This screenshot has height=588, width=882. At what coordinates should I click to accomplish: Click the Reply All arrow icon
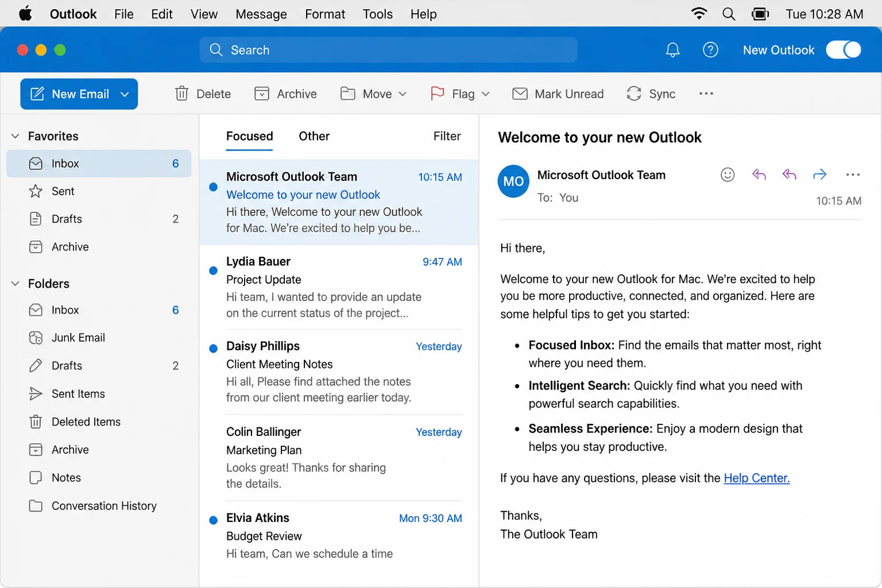[x=790, y=175]
